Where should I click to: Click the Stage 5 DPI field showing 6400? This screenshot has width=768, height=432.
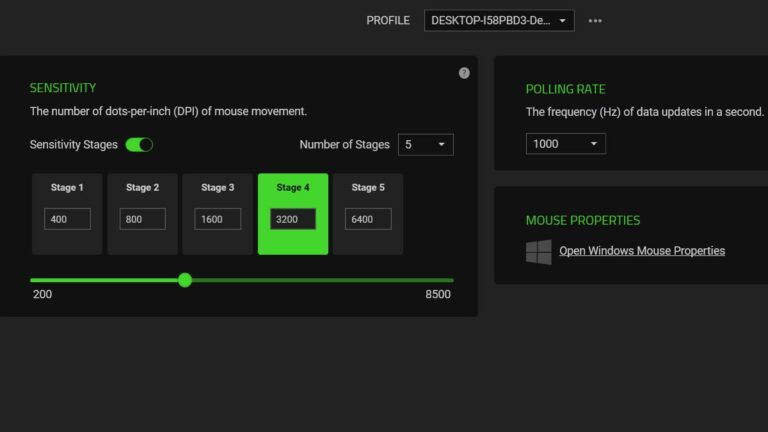[x=367, y=219]
